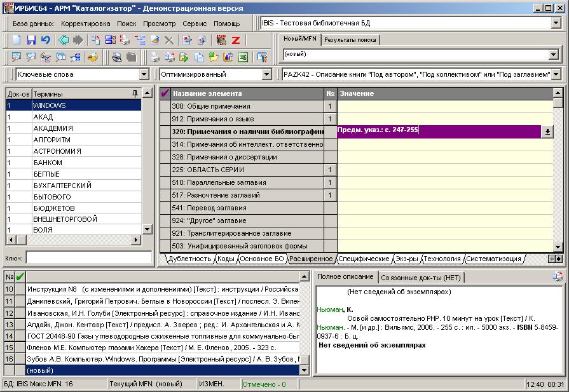This screenshot has height=392, width=569.
Task: Click the dropdown button in field 320 value
Action: click(x=547, y=132)
